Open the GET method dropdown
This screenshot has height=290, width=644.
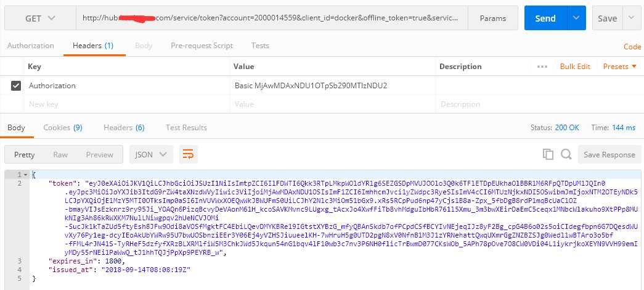[x=40, y=19]
